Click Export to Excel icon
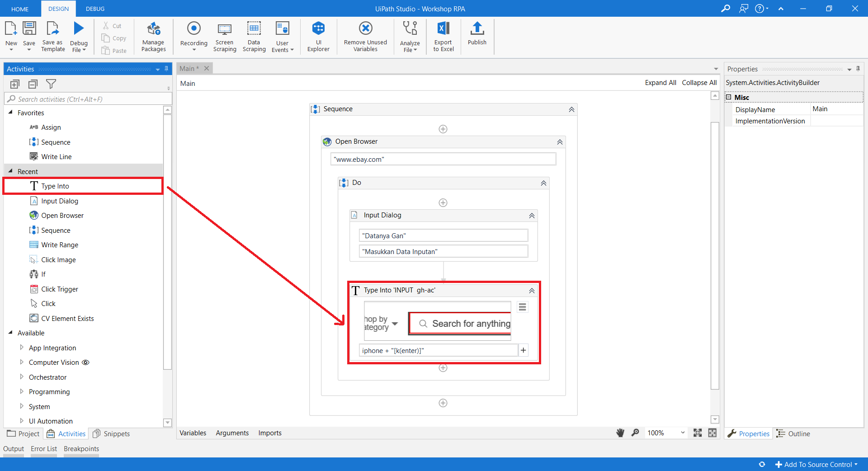 (x=443, y=37)
